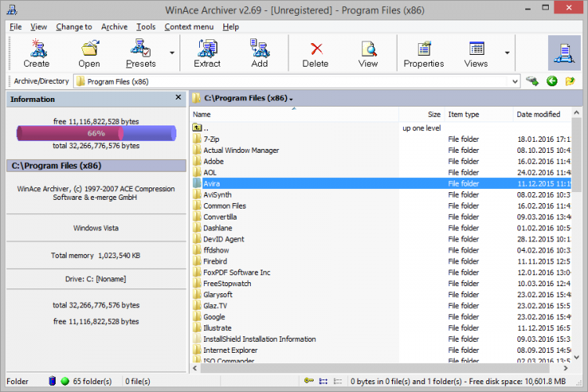
Task: Click the WinAce app icon in title bar
Action: (x=12, y=9)
